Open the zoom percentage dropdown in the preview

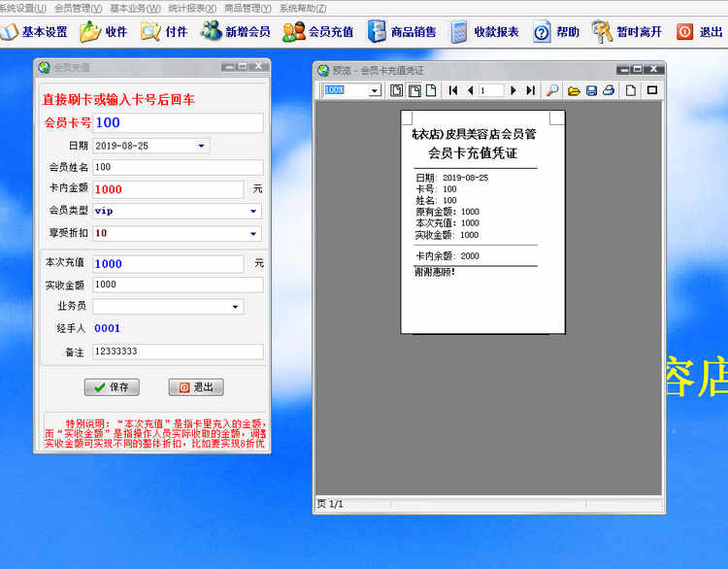pos(375,90)
